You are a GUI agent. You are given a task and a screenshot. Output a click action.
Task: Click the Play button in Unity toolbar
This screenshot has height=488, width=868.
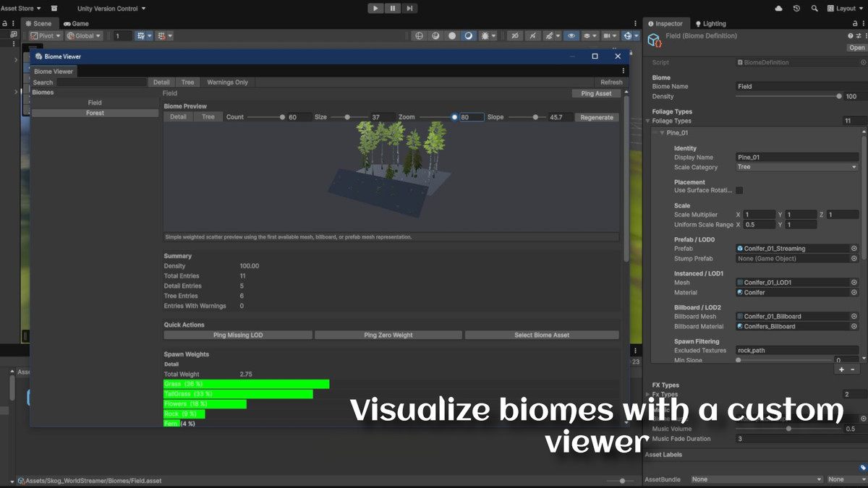[x=375, y=8]
